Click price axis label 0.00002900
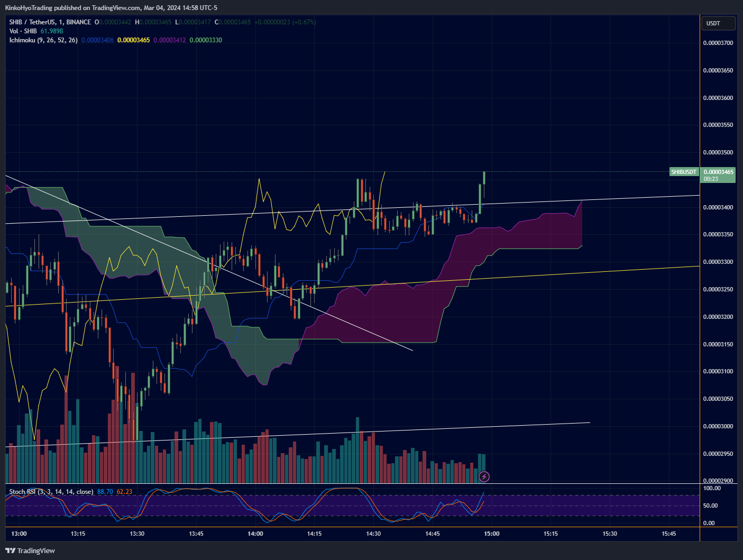The image size is (743, 560). pos(718,481)
